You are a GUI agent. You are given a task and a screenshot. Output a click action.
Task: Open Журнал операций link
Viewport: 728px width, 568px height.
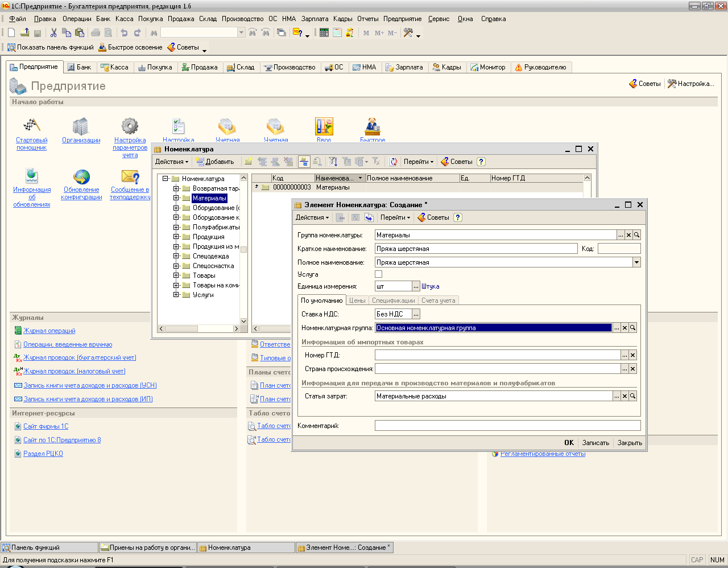point(49,331)
